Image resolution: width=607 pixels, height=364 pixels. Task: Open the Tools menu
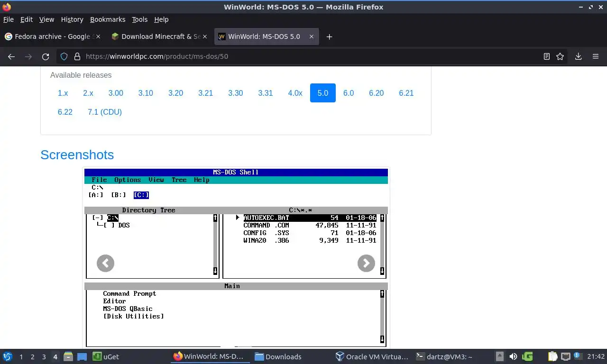[139, 19]
